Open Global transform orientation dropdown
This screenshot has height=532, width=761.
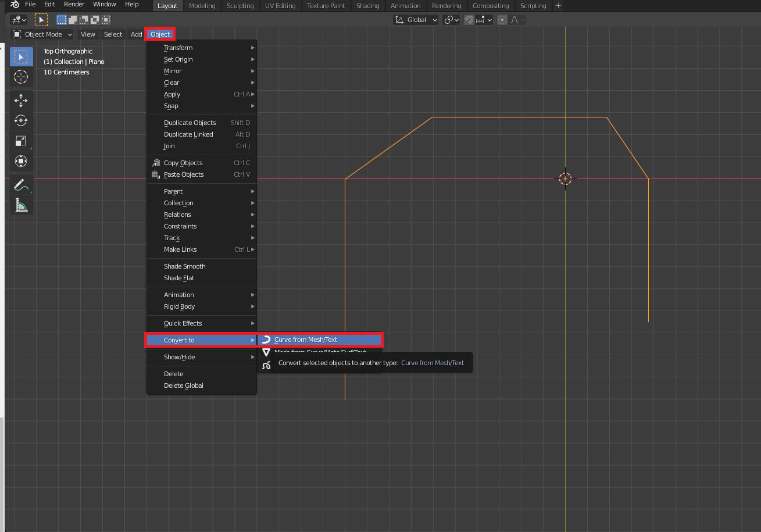[x=416, y=20]
